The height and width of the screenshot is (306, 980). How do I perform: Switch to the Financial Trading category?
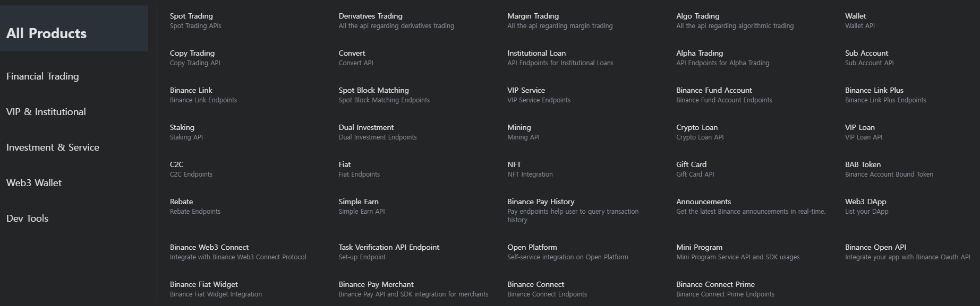42,76
